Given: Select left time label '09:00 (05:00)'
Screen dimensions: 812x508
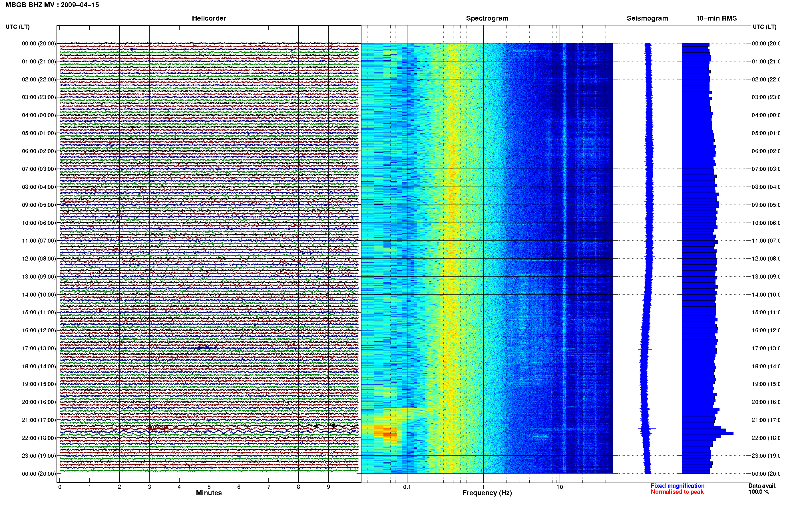Looking at the screenshot, I should tap(39, 205).
